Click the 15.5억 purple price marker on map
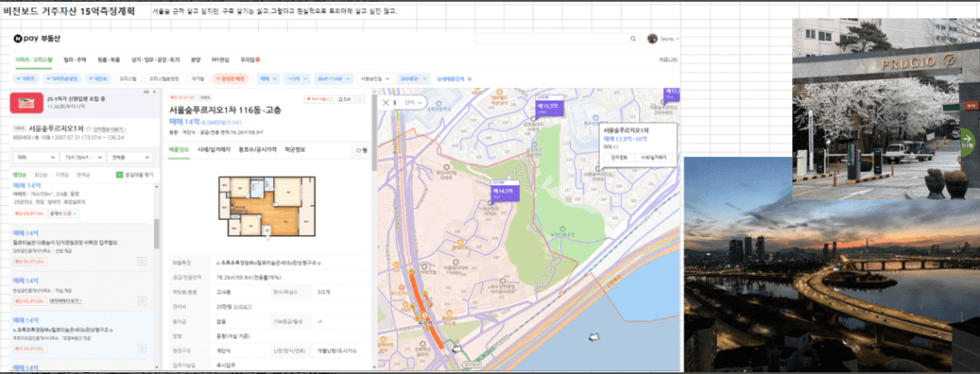The width and height of the screenshot is (980, 374). tap(549, 107)
